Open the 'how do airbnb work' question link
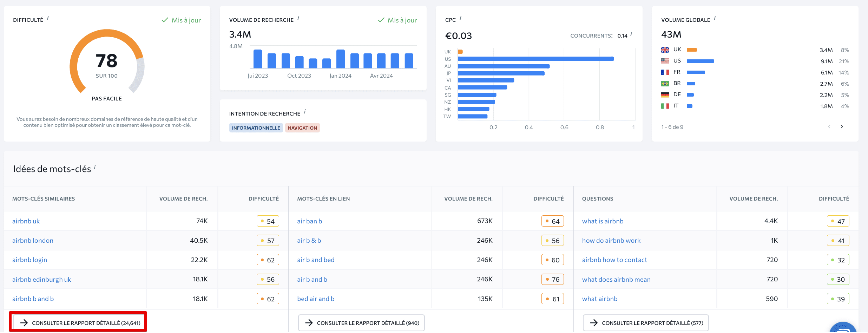The height and width of the screenshot is (333, 868). coord(611,241)
